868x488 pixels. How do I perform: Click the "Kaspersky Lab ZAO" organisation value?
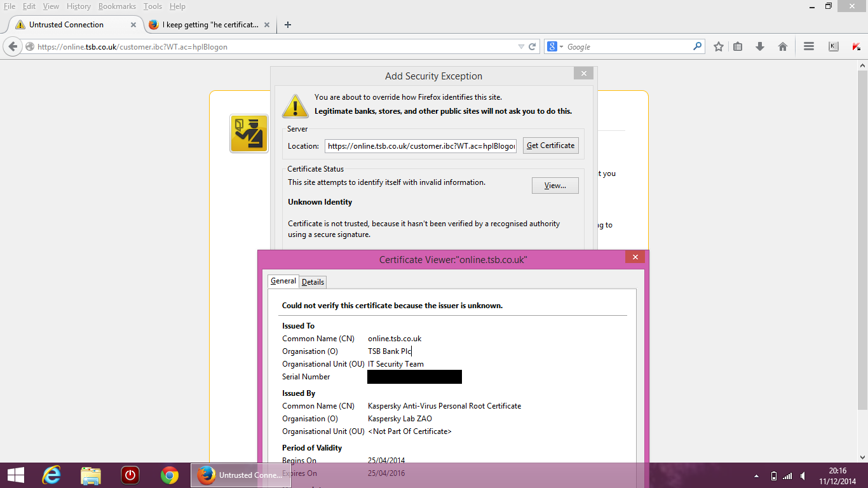click(400, 419)
